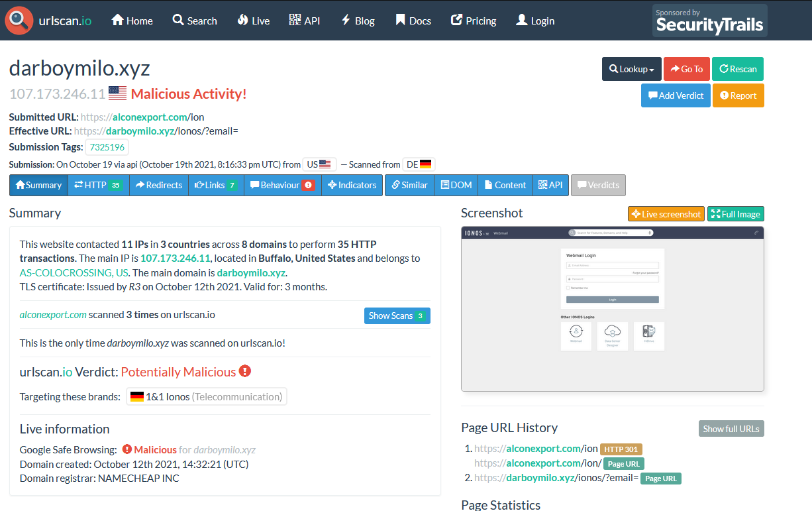Open the Pricing page
Screen dimensions: 812x511
[474, 21]
